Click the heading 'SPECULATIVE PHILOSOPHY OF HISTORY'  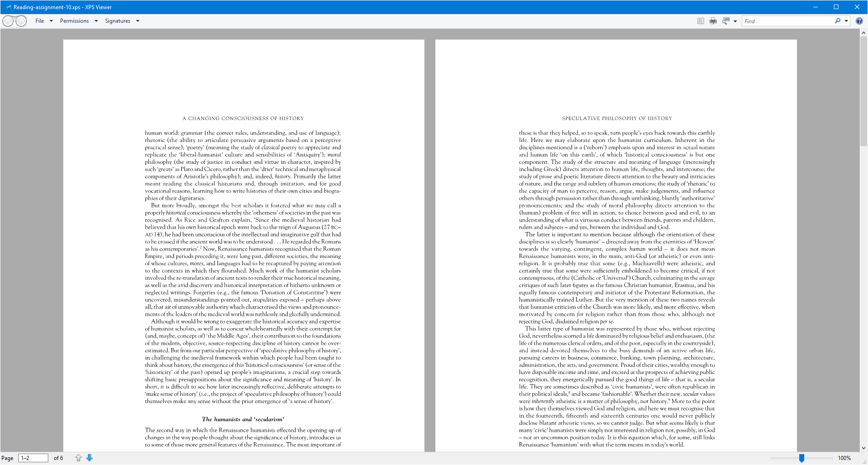[617, 118]
